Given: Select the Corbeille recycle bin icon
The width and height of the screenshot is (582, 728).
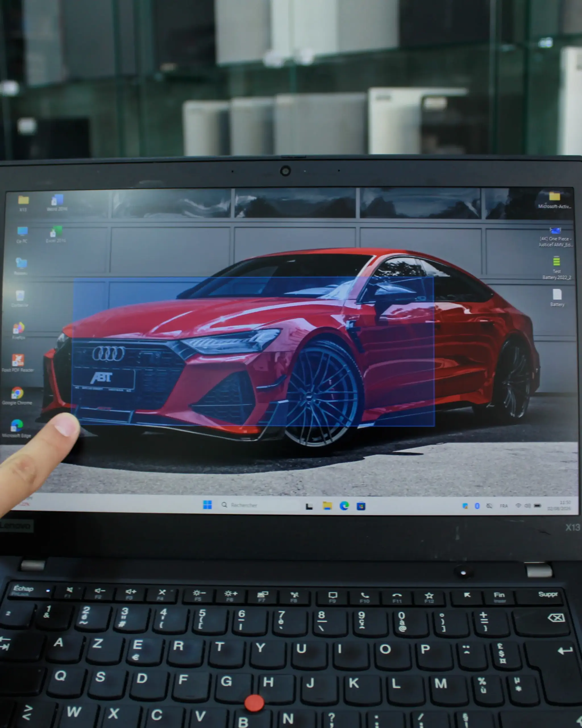Looking at the screenshot, I should [x=20, y=299].
